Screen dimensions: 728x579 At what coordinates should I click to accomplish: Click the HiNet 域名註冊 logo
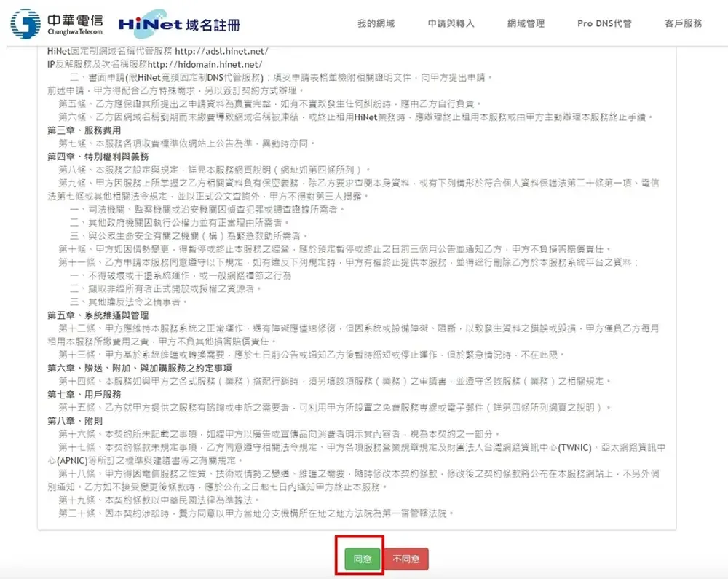click(x=179, y=23)
